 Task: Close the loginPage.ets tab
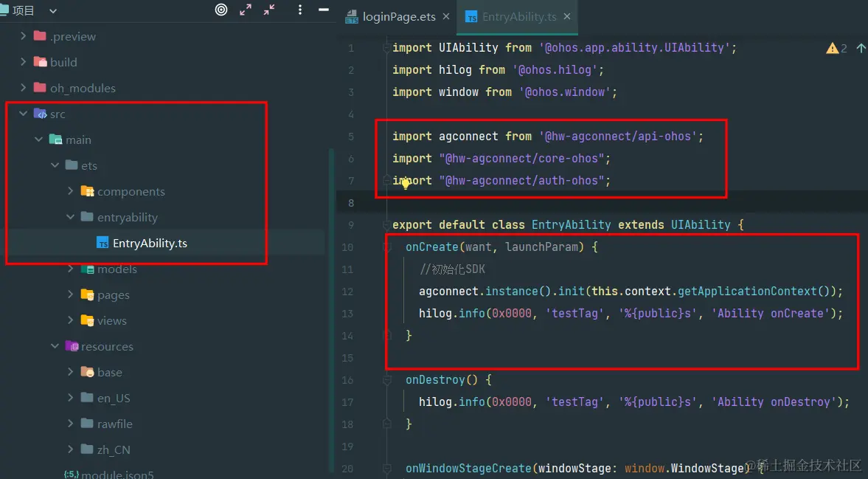click(446, 17)
